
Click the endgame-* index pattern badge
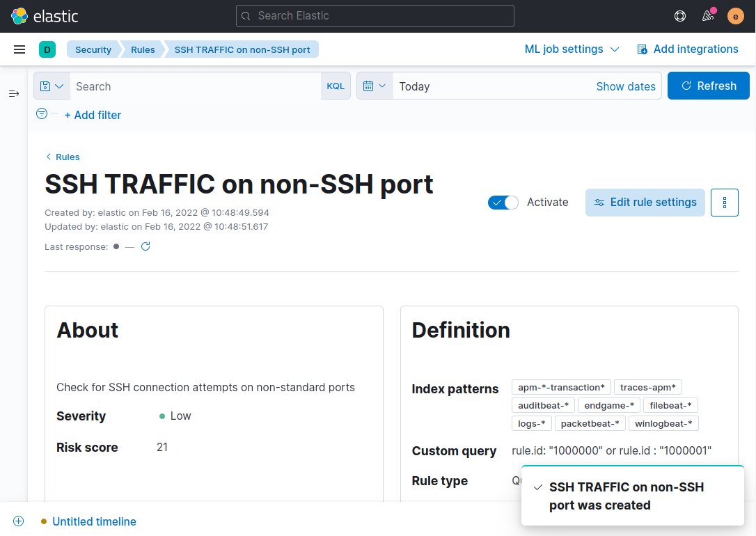click(609, 405)
